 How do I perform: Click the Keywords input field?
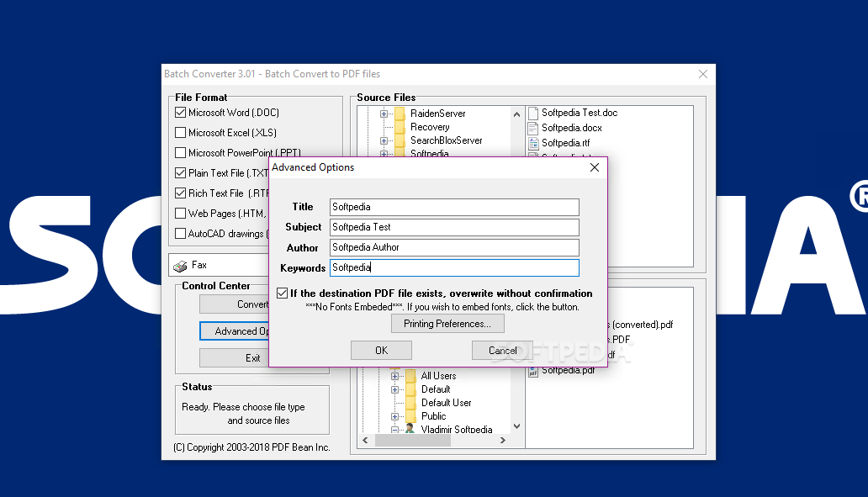pos(454,268)
